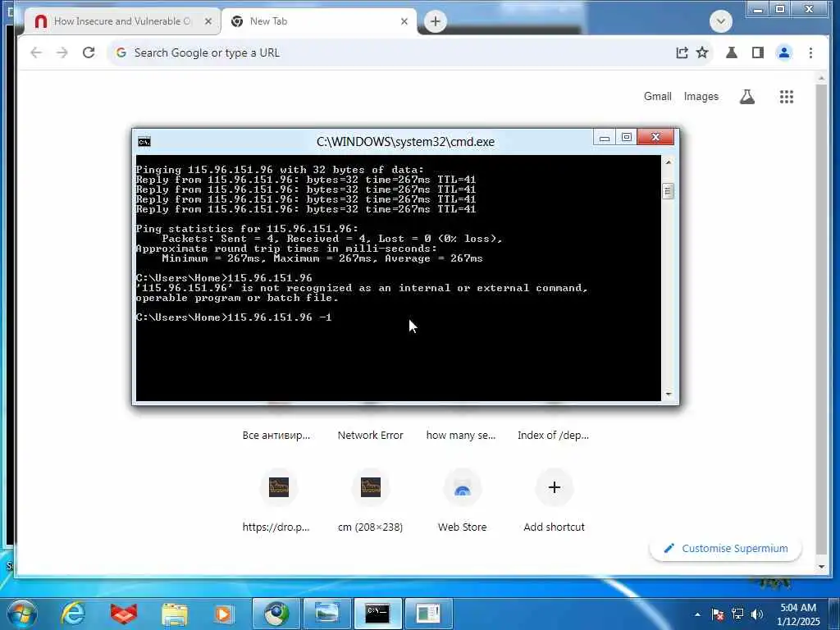Minimize the cmd.exe window

click(605, 138)
